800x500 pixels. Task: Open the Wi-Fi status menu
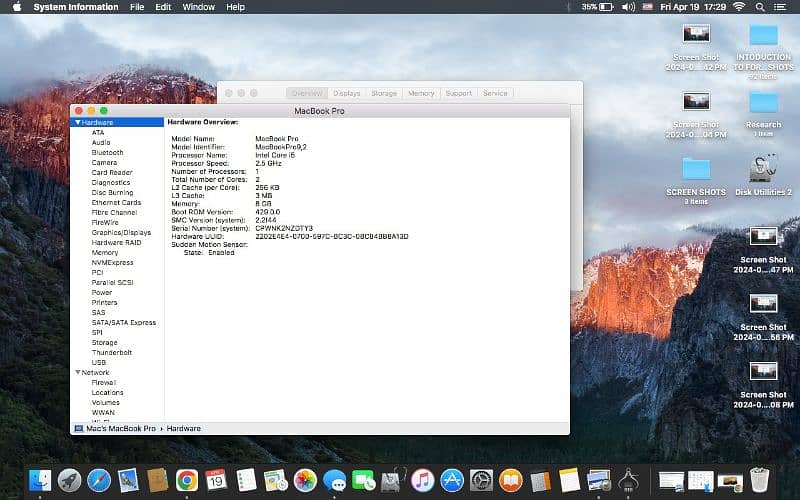tap(738, 7)
